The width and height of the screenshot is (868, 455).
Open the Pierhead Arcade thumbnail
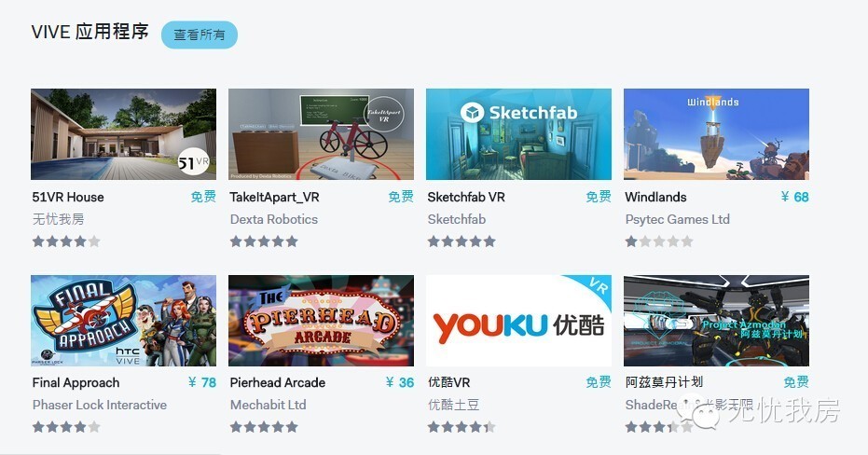tap(321, 321)
